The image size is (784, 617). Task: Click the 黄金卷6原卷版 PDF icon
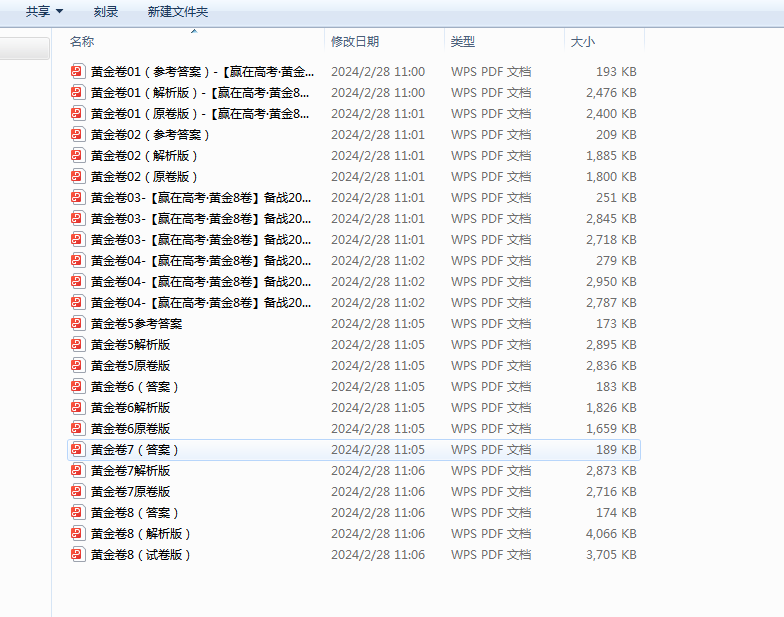tap(78, 428)
